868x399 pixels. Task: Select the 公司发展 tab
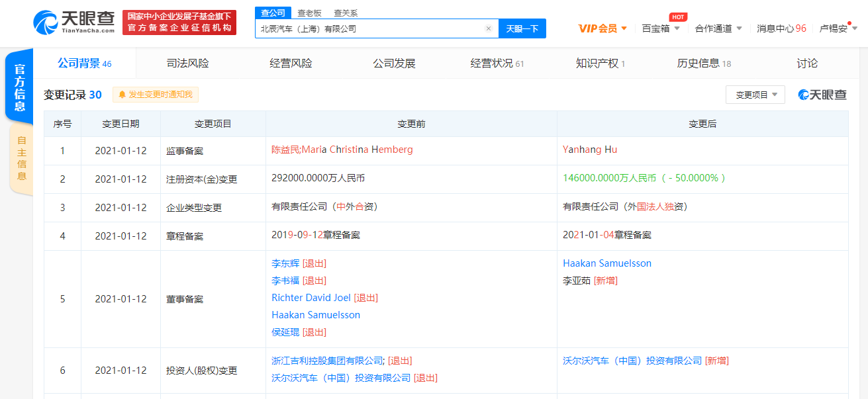tap(394, 64)
